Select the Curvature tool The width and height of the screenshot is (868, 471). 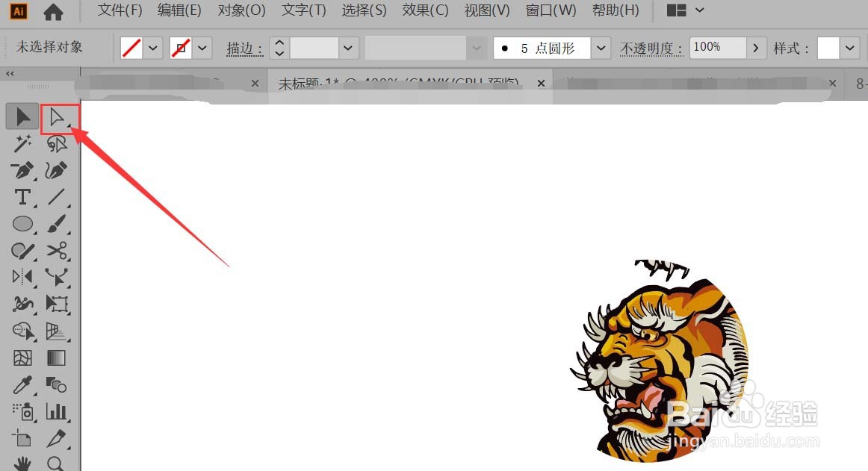(57, 170)
